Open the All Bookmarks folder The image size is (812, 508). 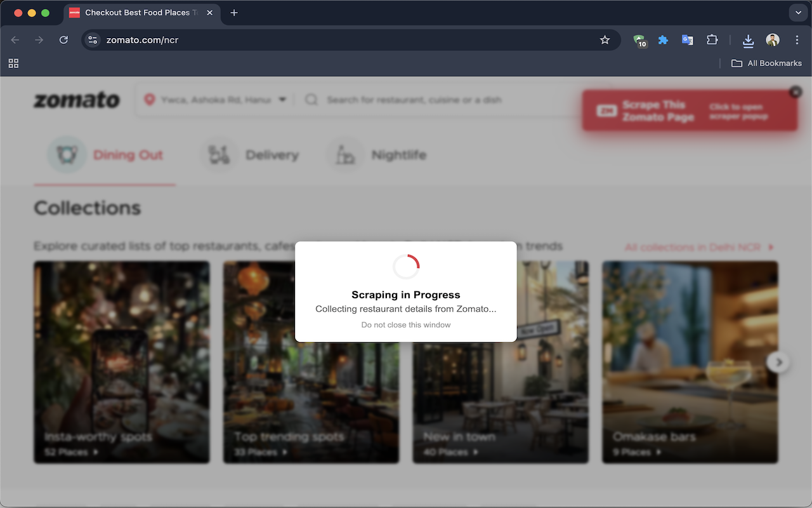tap(766, 63)
